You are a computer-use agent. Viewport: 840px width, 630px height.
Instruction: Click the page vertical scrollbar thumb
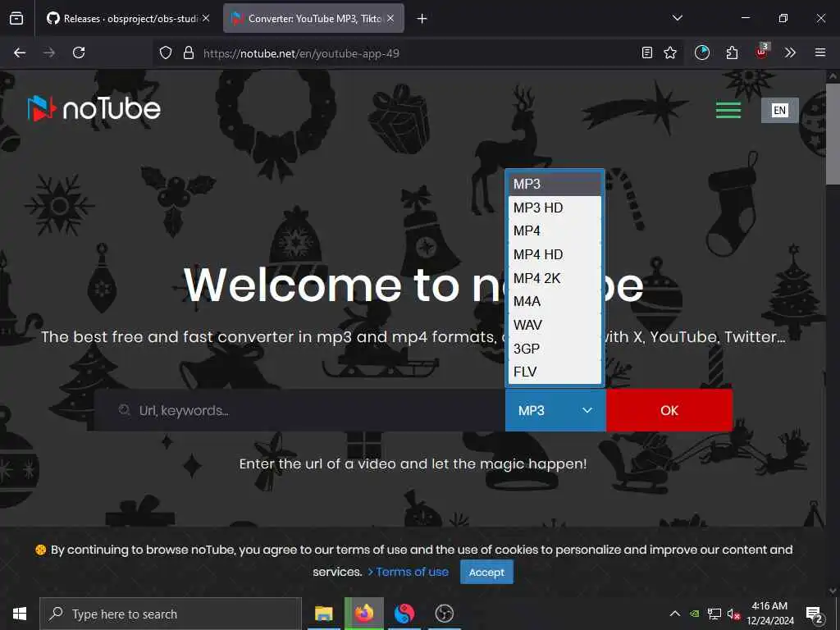[833, 134]
